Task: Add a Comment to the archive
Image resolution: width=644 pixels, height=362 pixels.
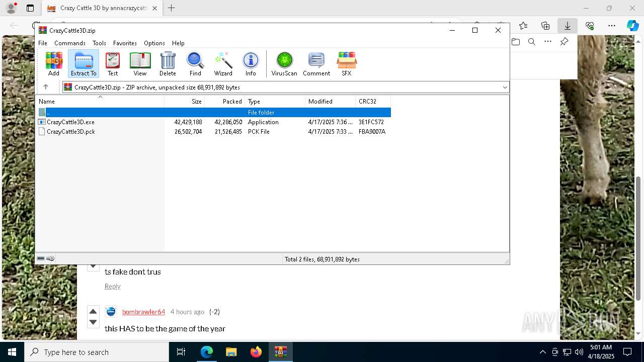Action: tap(316, 64)
